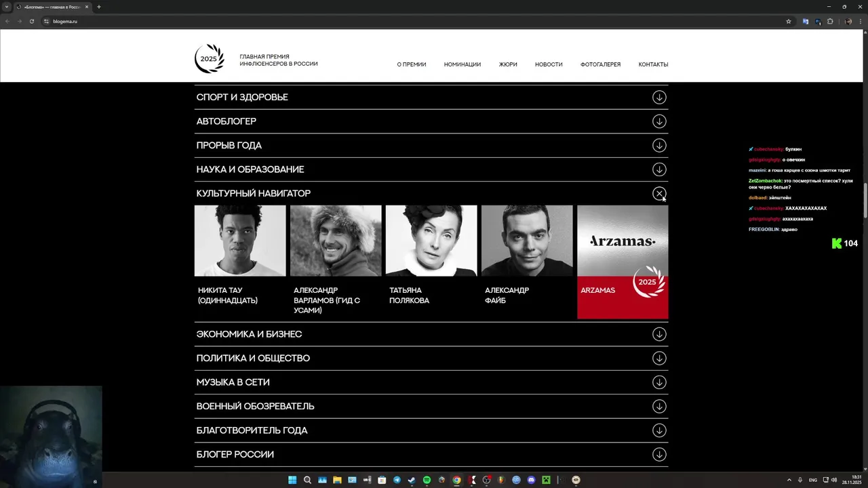Open the tab search dropdown in Chrome
Image resolution: width=868 pixels, height=488 pixels.
pyautogui.click(x=6, y=7)
